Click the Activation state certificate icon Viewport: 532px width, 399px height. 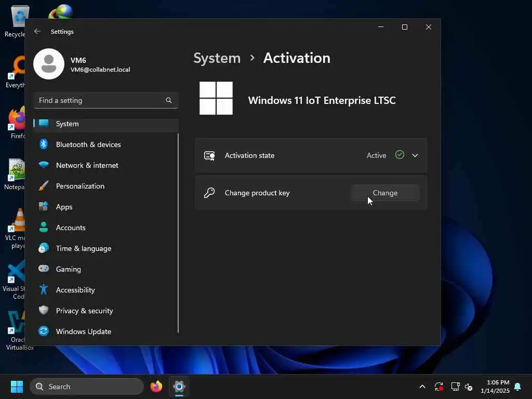[x=209, y=155]
